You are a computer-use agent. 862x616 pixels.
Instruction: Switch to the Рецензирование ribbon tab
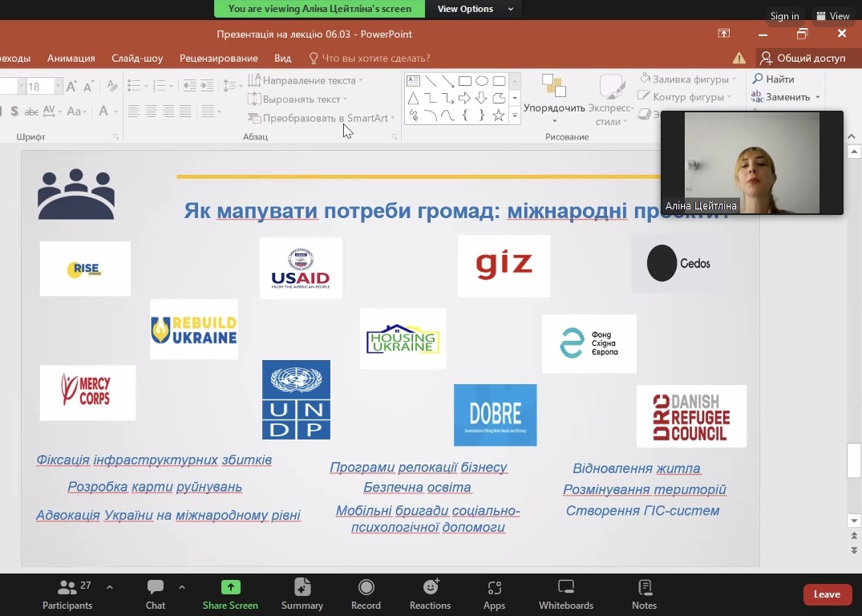[x=218, y=58]
